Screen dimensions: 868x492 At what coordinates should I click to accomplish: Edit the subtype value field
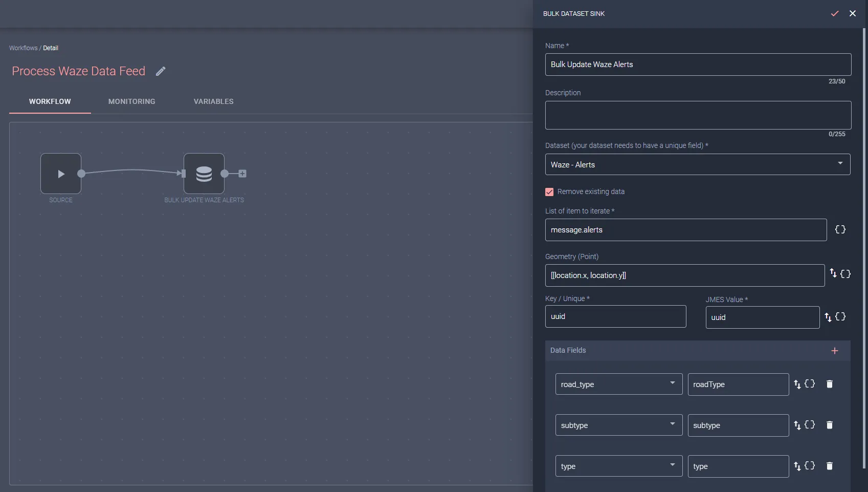738,425
